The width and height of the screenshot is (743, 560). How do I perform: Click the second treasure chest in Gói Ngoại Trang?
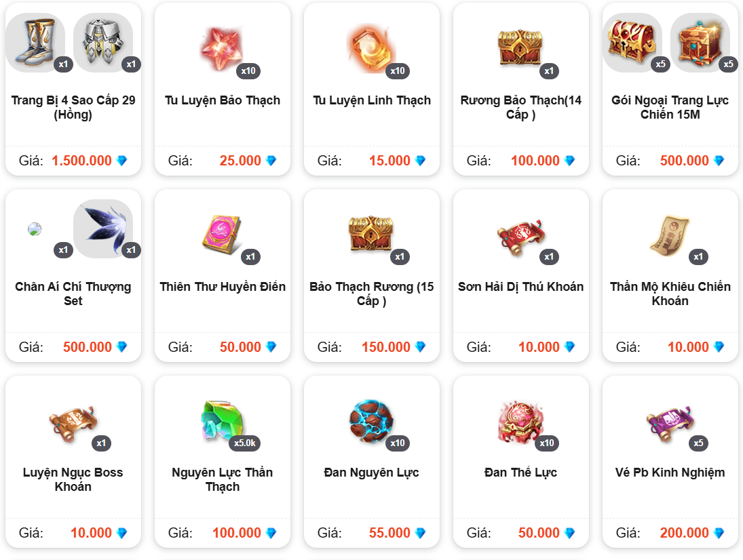700,43
